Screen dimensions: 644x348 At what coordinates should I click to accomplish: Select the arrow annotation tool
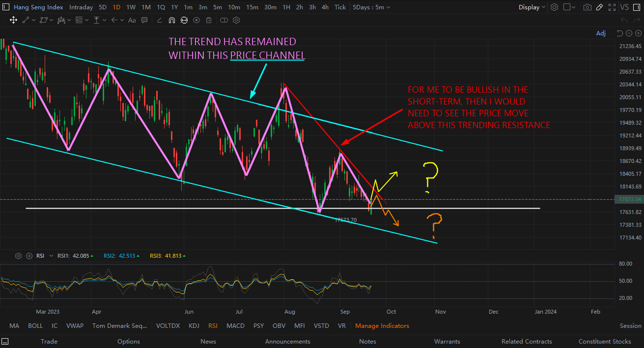pos(114,20)
